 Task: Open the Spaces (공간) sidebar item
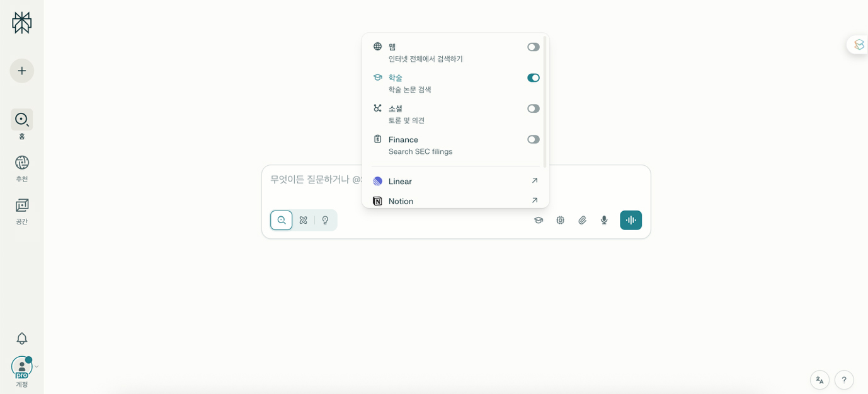click(x=22, y=206)
